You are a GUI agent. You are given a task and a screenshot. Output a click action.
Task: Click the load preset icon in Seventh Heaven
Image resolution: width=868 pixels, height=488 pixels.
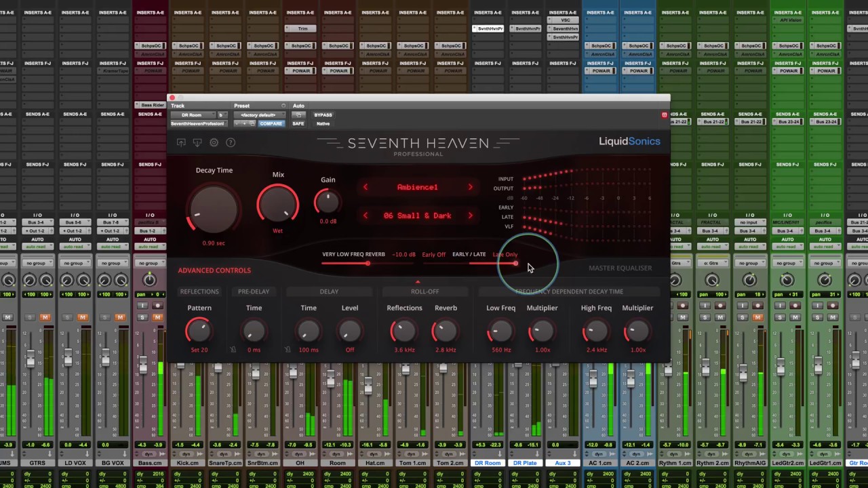point(181,142)
